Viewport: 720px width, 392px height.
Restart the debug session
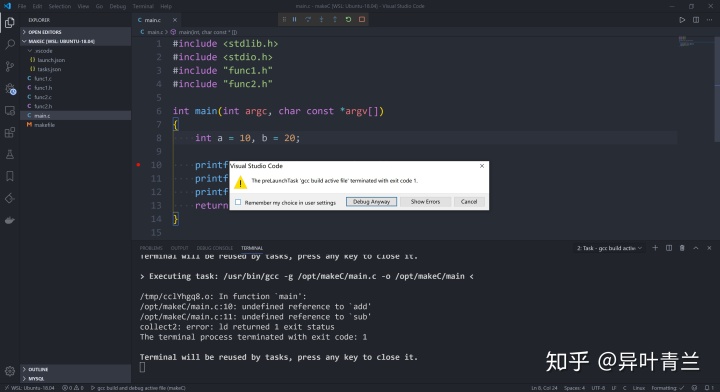tap(349, 19)
